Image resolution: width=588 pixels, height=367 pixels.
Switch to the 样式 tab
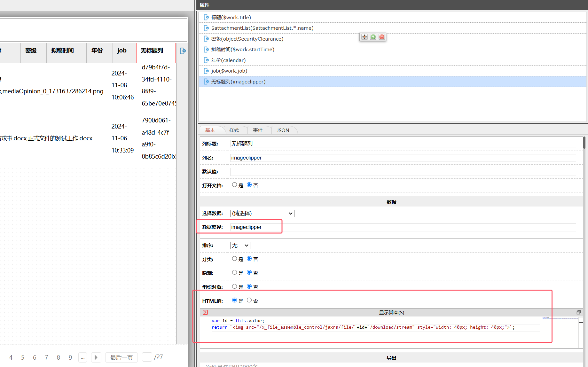(234, 130)
